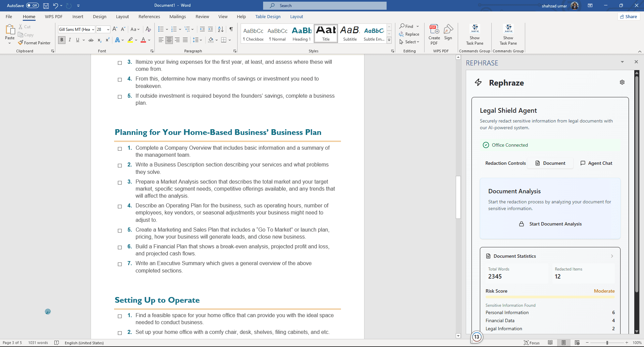Toggle Bold formatting button
This screenshot has width=644, height=347.
click(62, 40)
